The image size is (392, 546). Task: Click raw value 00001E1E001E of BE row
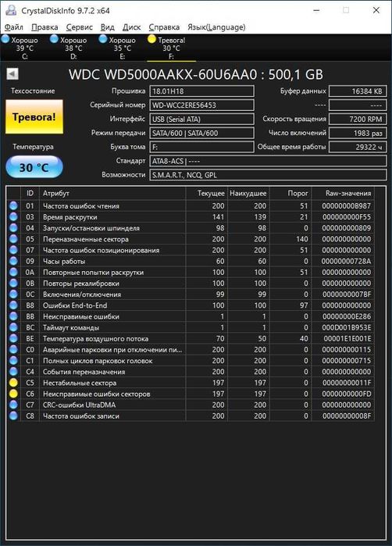pos(347,338)
